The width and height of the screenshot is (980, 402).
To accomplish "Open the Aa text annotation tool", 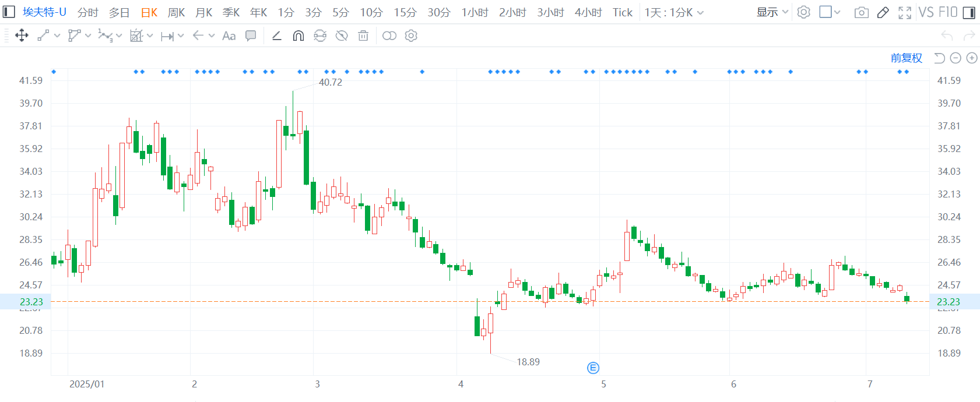I will (229, 36).
